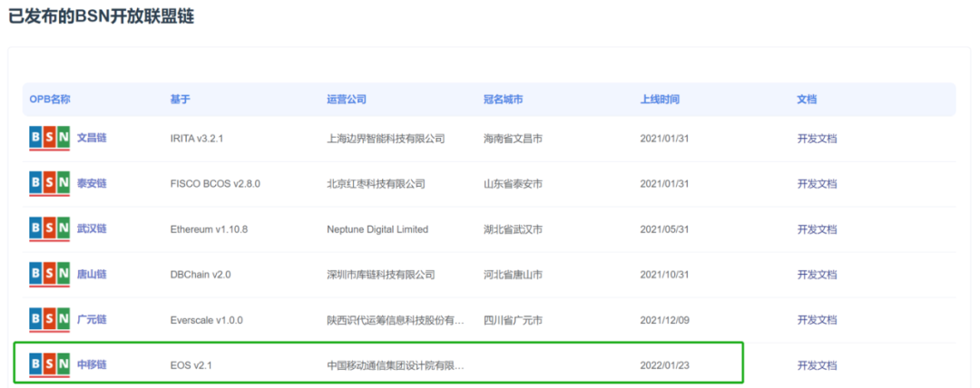This screenshot has width=980, height=388.
Task: Select the EOS v2.1 cell
Action: coord(191,364)
